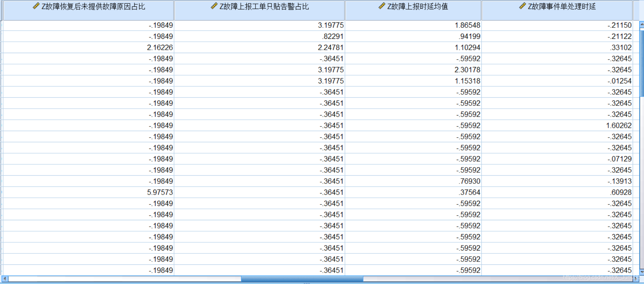The width and height of the screenshot is (644, 284).
Task: Click the vertical scrollbar up arrow
Action: 642,25
